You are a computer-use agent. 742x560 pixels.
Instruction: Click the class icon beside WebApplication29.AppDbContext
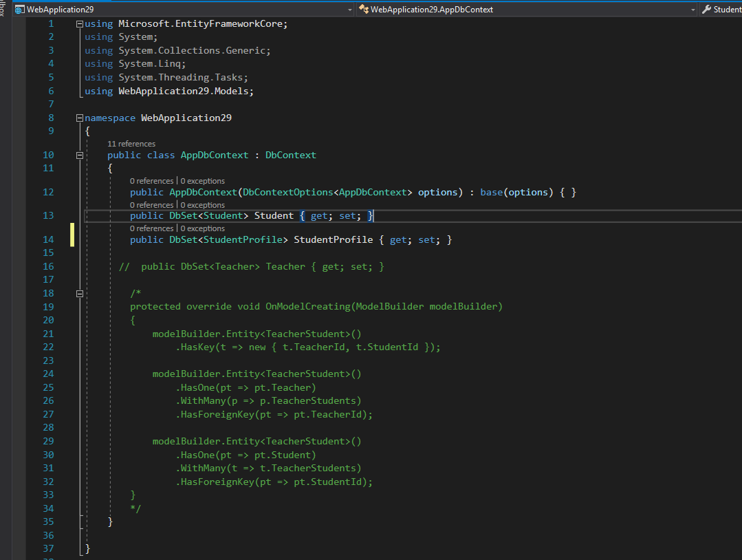coord(364,10)
